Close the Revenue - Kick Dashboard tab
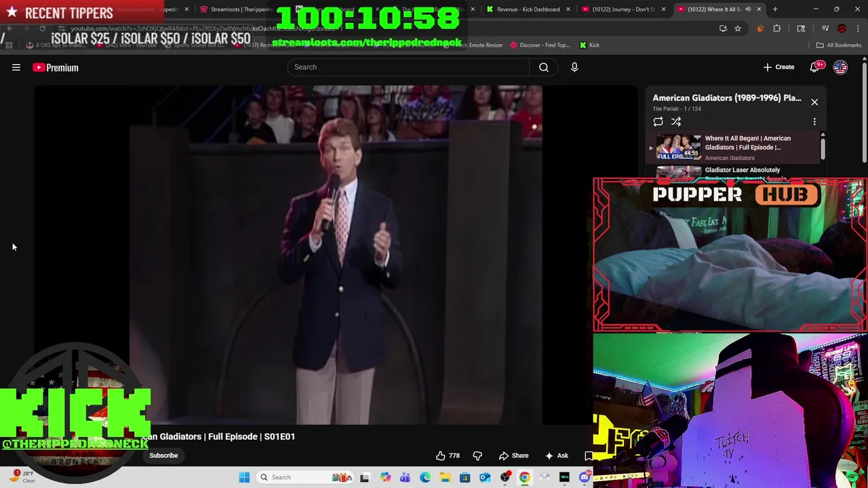The image size is (868, 488). pos(568,9)
